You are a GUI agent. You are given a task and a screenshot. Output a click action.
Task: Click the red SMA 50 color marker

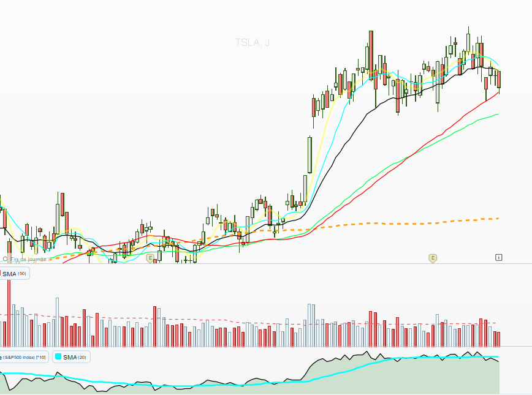point(2,274)
